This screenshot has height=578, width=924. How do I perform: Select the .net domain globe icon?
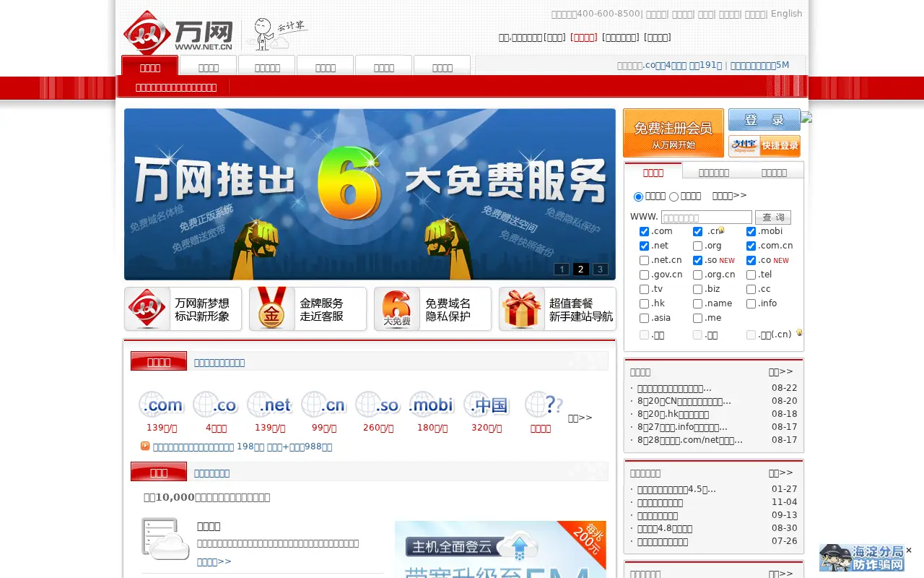point(269,405)
